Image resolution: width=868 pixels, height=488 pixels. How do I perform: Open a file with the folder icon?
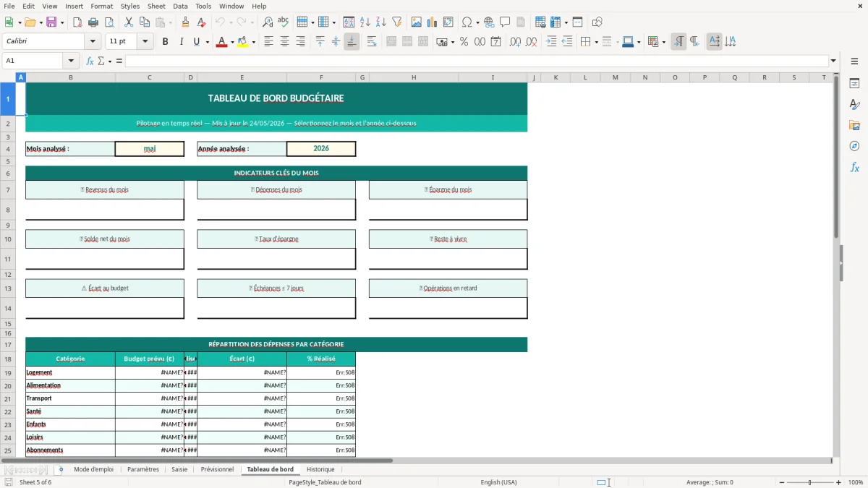pos(30,22)
